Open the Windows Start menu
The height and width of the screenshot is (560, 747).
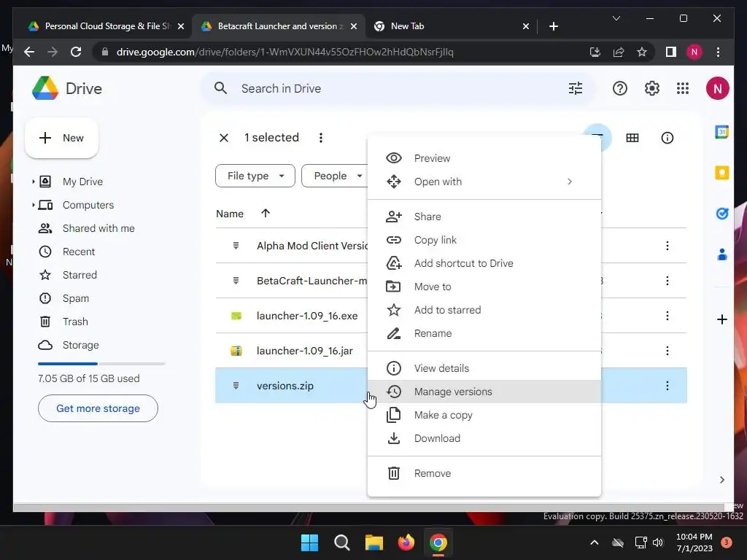point(309,542)
